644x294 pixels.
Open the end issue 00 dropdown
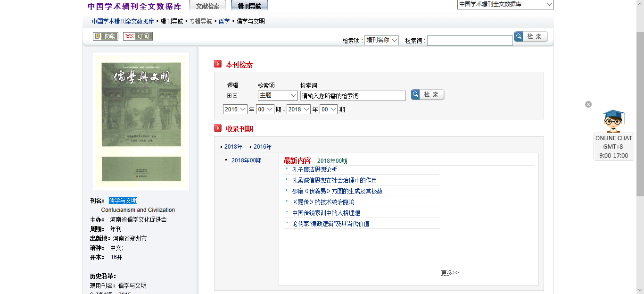tap(329, 109)
